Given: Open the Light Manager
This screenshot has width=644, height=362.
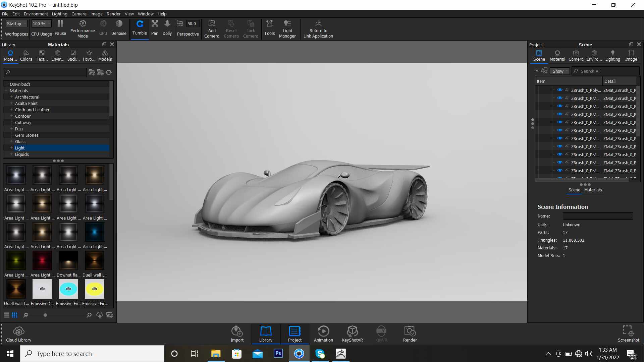Looking at the screenshot, I should 287,29.
